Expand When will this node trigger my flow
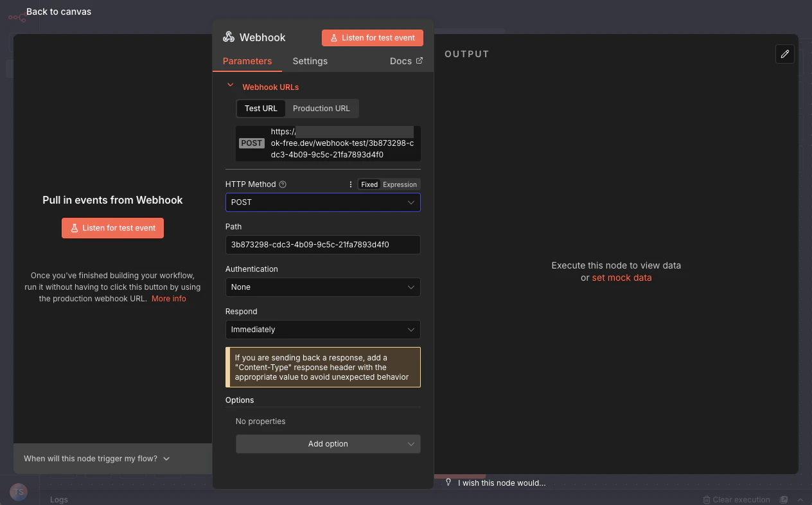 click(96, 459)
